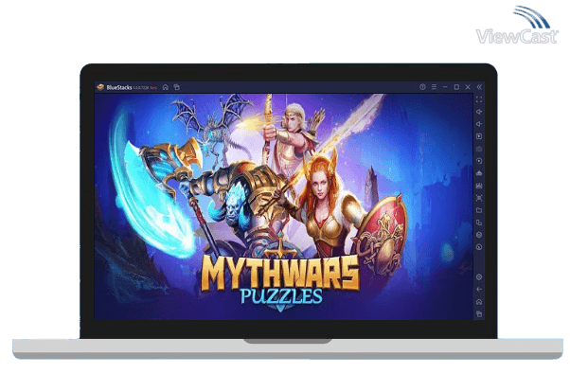
Task: Click the square play-box sidebar icon
Action: (479, 136)
